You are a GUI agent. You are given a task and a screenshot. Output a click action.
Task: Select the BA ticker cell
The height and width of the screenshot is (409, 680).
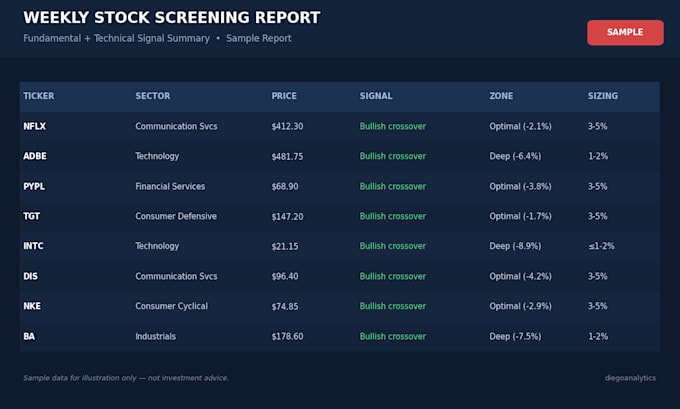pyautogui.click(x=29, y=337)
